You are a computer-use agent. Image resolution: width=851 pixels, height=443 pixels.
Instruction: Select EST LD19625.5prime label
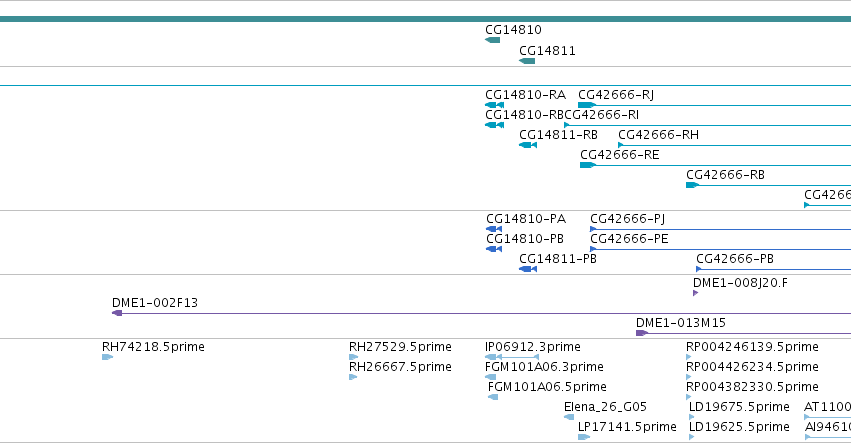coord(739,427)
